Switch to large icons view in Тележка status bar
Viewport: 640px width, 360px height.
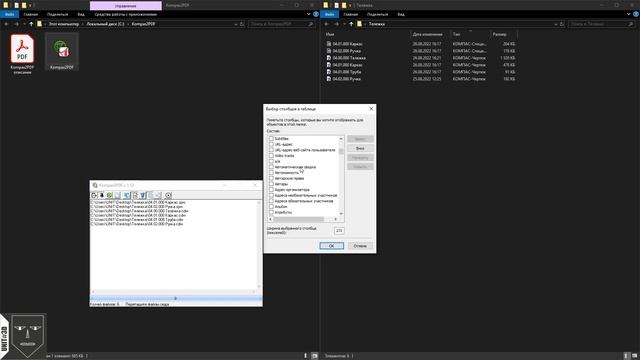click(x=635, y=356)
